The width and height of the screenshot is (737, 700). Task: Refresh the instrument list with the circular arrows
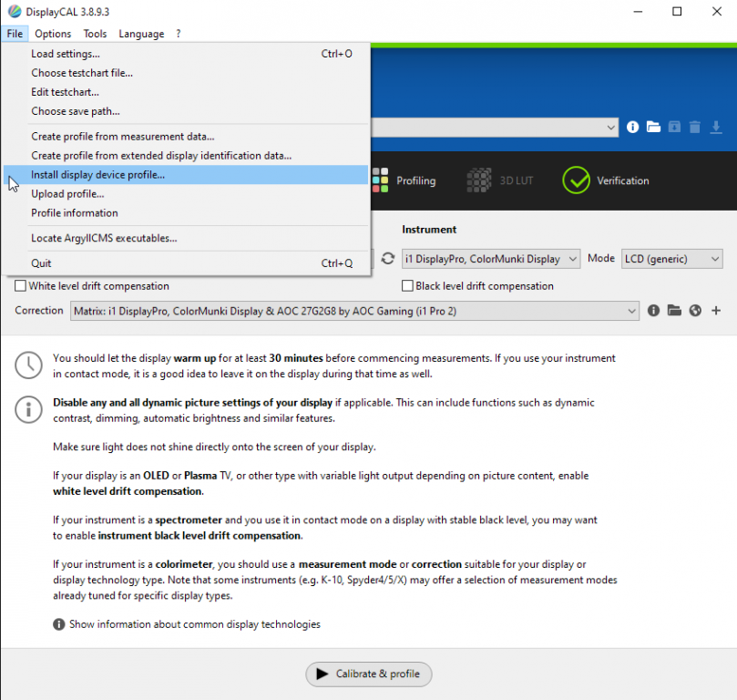point(387,259)
